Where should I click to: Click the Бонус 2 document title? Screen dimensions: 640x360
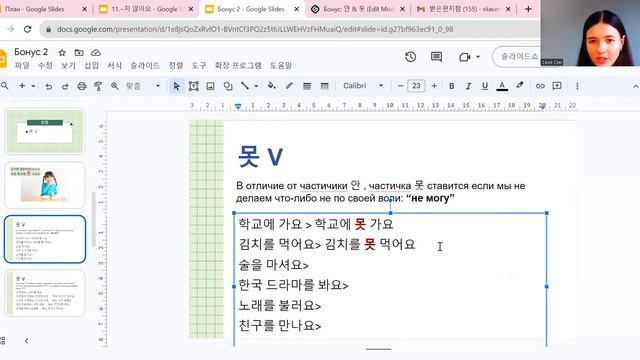point(31,52)
